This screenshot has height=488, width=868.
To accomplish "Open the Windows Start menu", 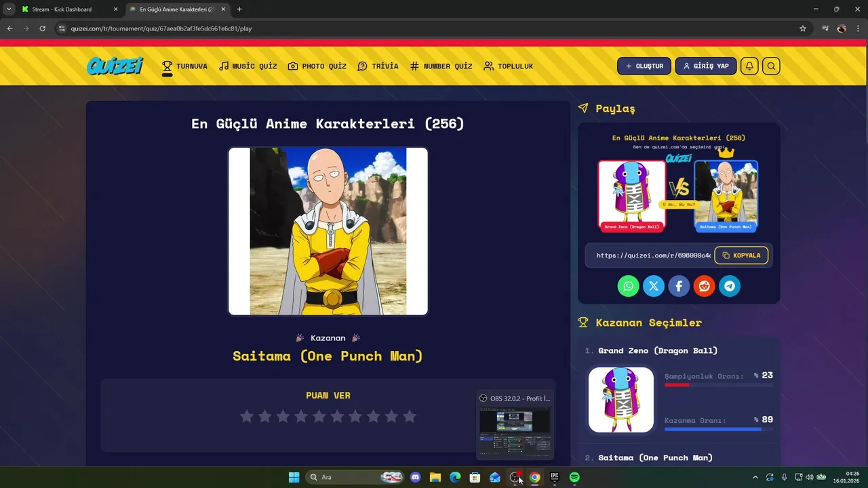I will [294, 477].
